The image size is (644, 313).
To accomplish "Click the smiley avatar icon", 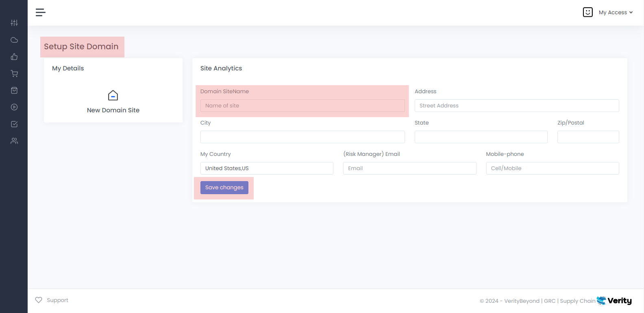I will pos(587,12).
